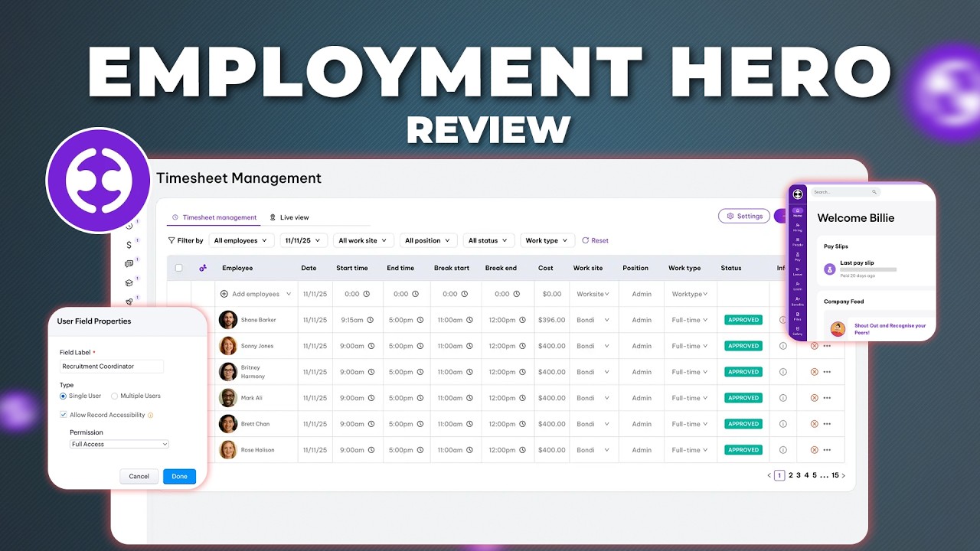Switch to the Timesheet management tab
Viewport: 980px width, 551px height.
pos(214,217)
